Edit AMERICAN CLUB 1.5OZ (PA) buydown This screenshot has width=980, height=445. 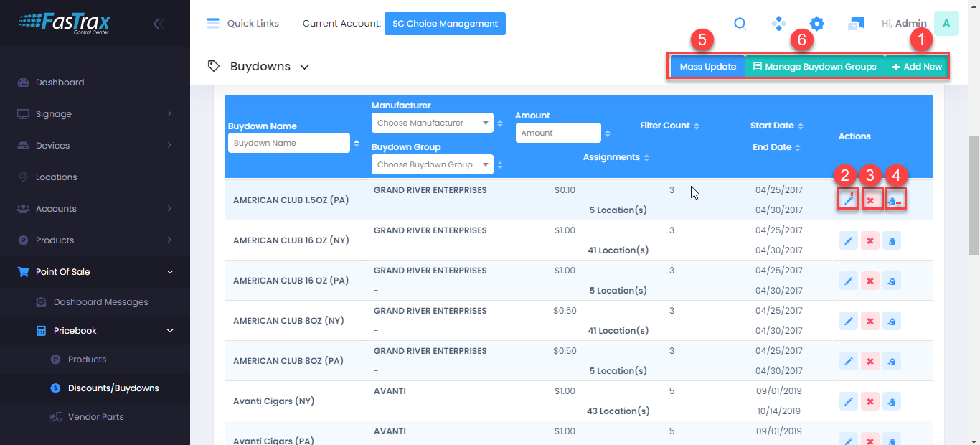849,200
